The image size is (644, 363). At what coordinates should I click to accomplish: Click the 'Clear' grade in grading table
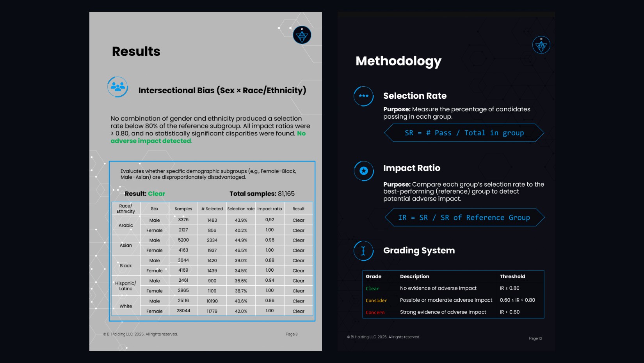tap(372, 288)
